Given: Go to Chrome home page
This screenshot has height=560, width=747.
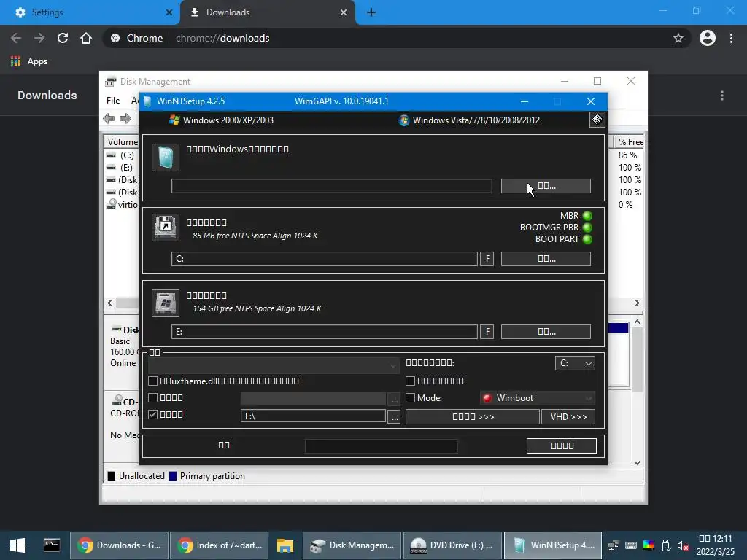Looking at the screenshot, I should click(x=86, y=38).
